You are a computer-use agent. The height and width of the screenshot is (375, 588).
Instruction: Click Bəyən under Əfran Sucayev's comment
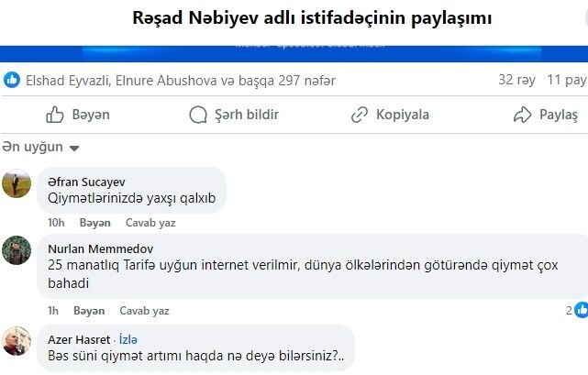[x=94, y=223]
